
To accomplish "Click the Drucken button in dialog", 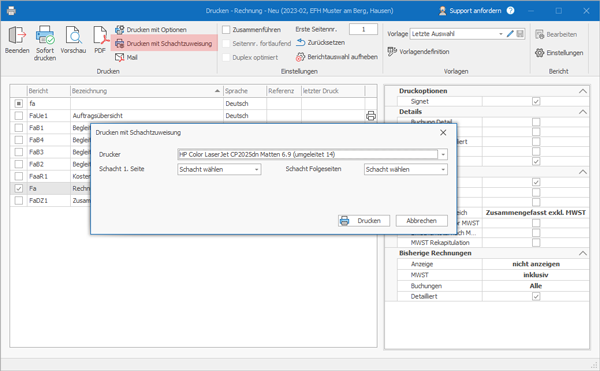I will [x=364, y=221].
